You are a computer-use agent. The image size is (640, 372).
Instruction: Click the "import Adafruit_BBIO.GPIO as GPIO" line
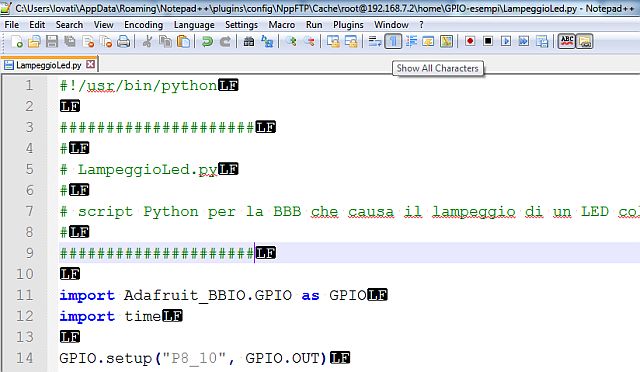click(213, 295)
